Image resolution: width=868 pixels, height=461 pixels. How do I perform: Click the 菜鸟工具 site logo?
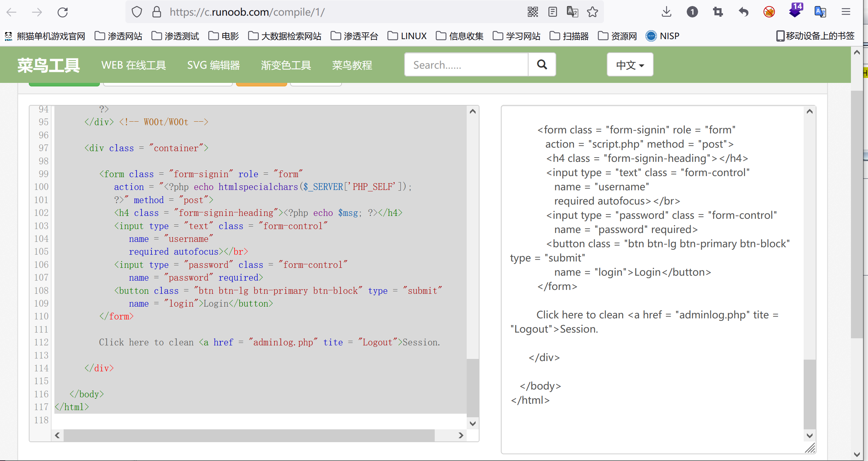[49, 65]
